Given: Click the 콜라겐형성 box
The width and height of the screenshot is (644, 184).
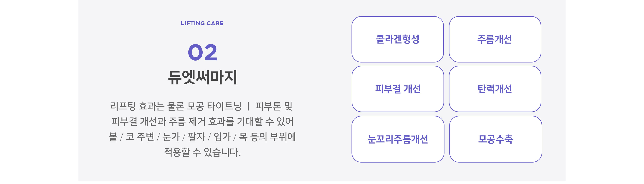Looking at the screenshot, I should pos(398,39).
